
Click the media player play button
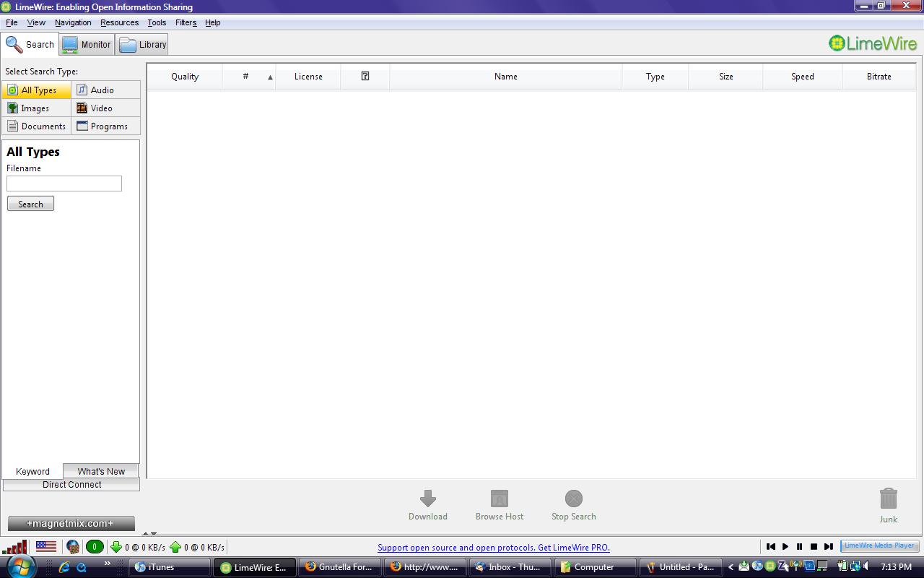pyautogui.click(x=785, y=547)
